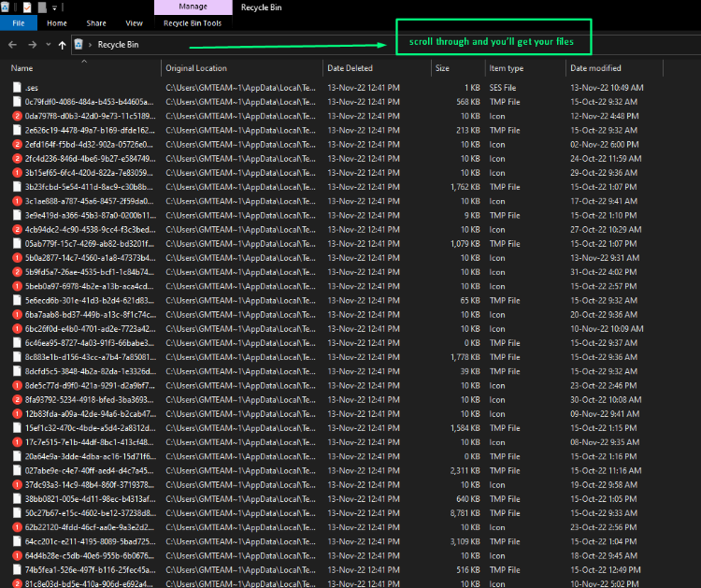The height and width of the screenshot is (588, 701).
Task: Select the file name 62b22120-4fdd-46cf
Action: (91, 527)
